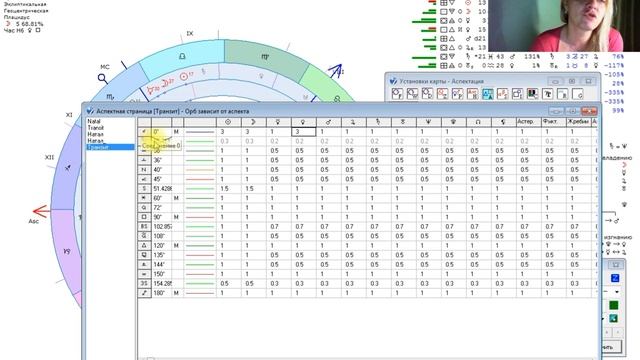Click the Sun orb '3' in 0° row
640x360 pixels.
point(228,132)
